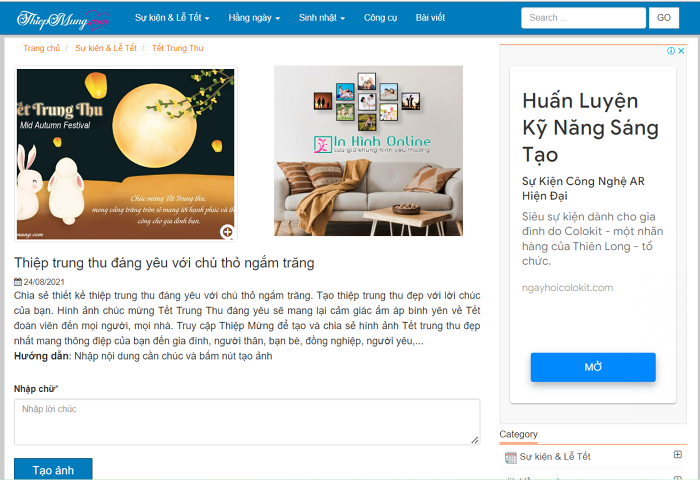Click the date text 24/08/2021
This screenshot has width=700, height=480.
click(x=44, y=282)
